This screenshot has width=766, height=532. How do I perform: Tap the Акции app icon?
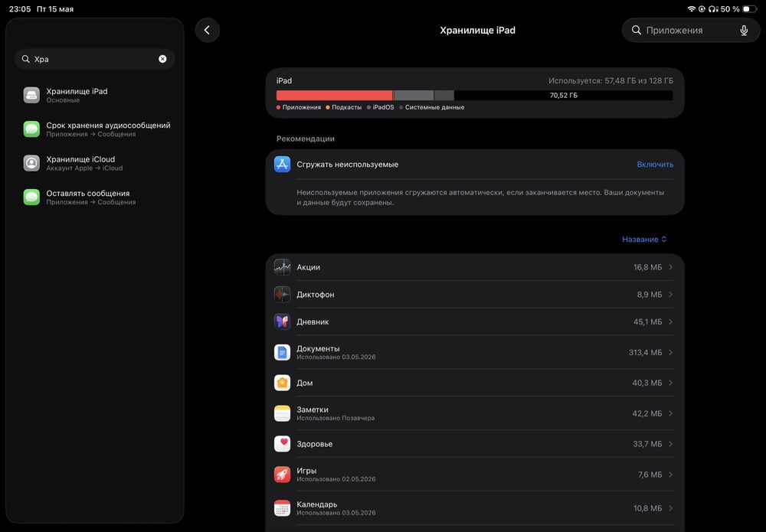tap(283, 267)
